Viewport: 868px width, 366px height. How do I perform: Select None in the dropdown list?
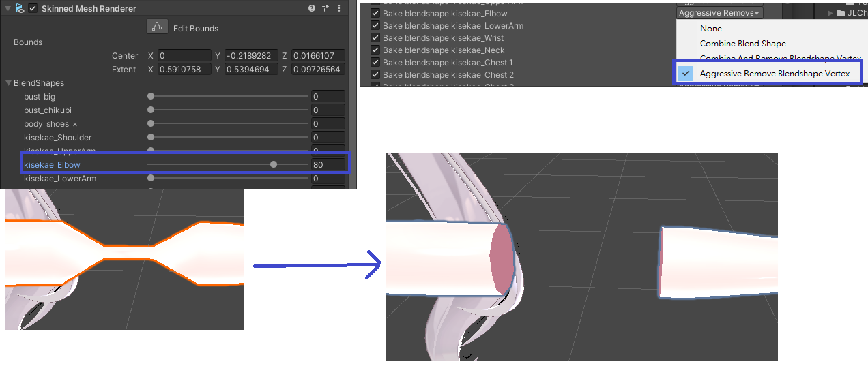pos(710,29)
